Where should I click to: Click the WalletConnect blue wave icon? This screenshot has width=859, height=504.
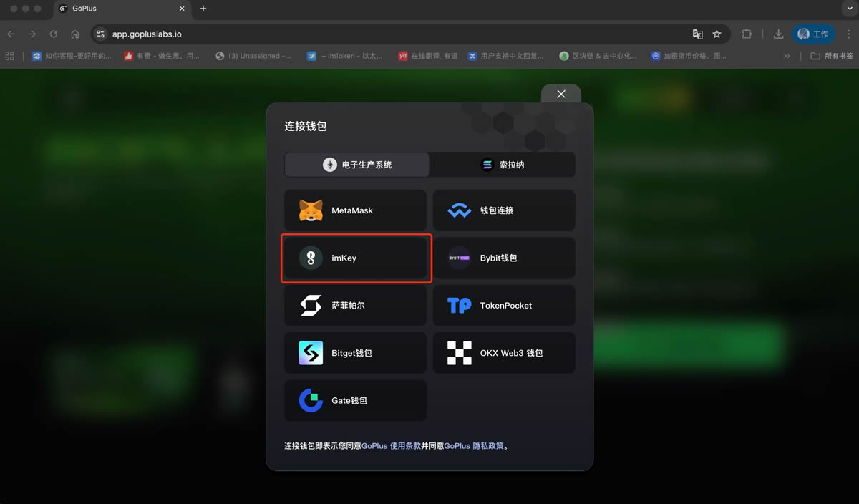click(x=459, y=211)
